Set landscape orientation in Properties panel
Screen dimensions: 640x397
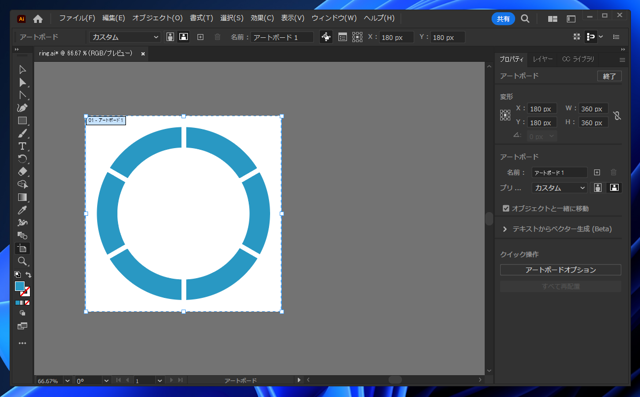[x=614, y=188]
